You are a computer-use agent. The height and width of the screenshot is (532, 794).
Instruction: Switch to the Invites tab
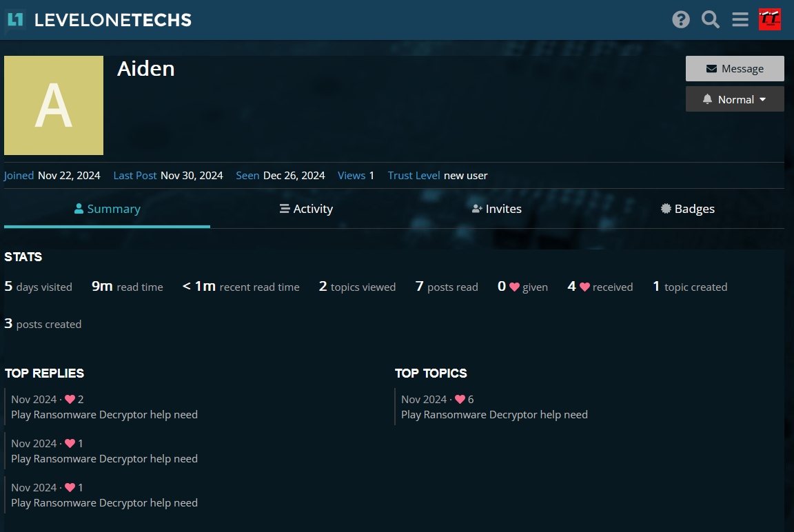pos(496,208)
